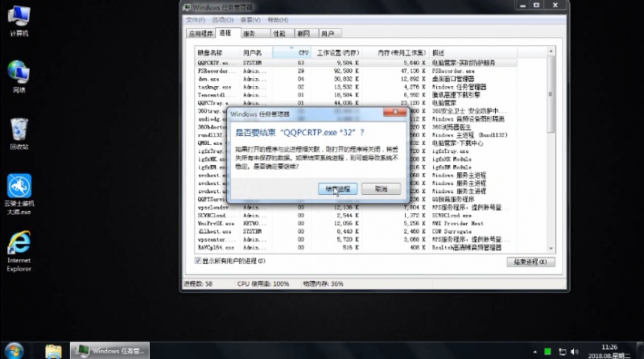644x359 pixels.
Task: Open Internet Explorer desktop icon
Action: (19, 251)
